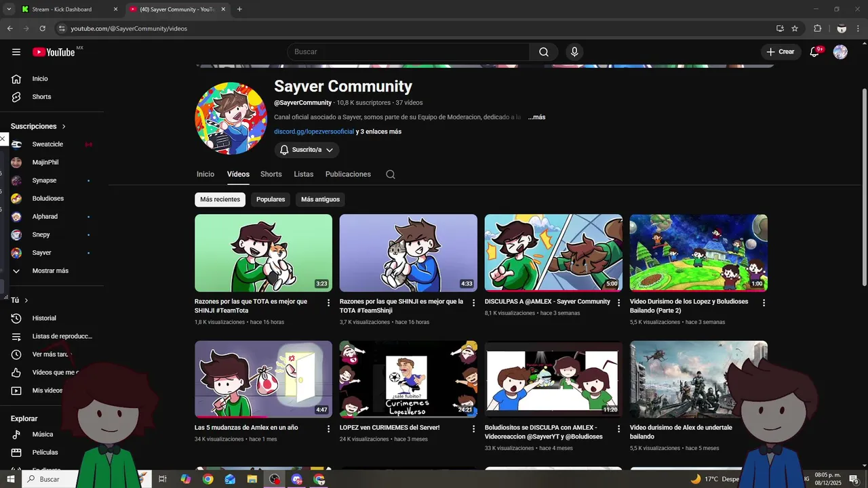Click the install app icon in address bar
This screenshot has height=488, width=868.
pyautogui.click(x=780, y=28)
